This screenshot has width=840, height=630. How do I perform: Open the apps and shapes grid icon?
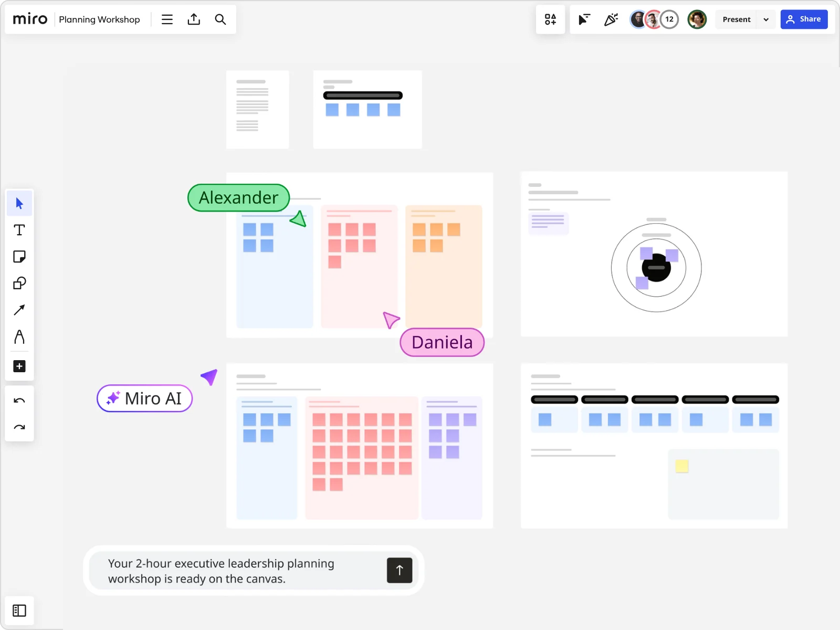550,19
